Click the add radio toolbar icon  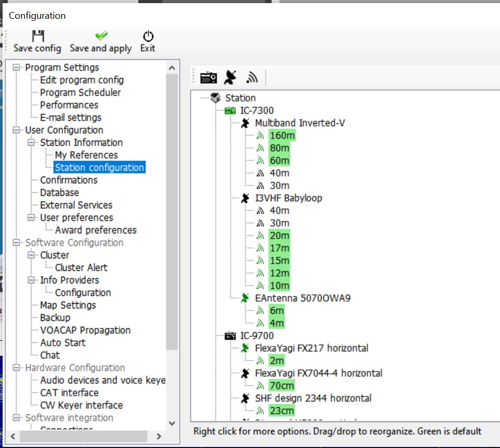(209, 78)
